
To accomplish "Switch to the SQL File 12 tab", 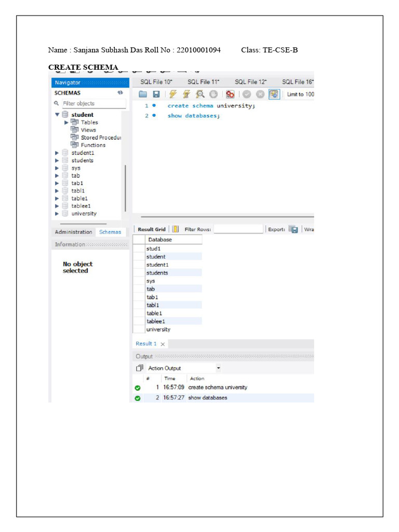I will 250,82.
